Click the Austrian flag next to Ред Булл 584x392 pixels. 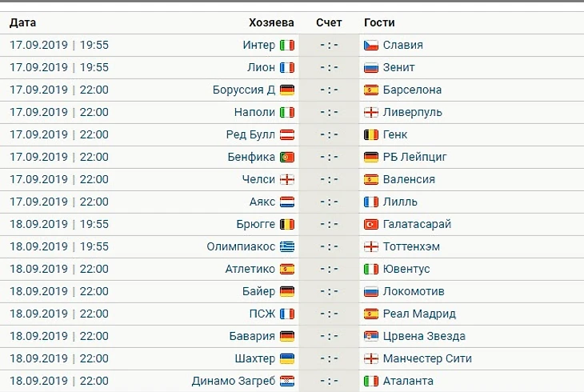click(x=286, y=135)
